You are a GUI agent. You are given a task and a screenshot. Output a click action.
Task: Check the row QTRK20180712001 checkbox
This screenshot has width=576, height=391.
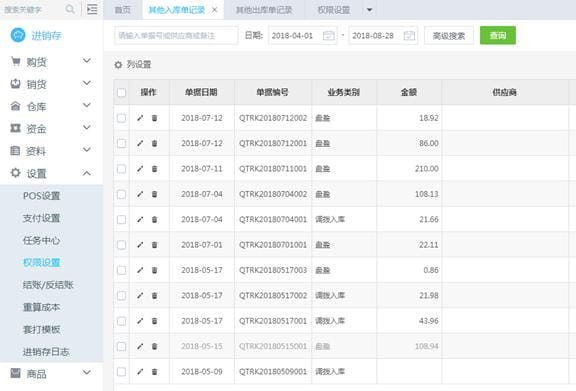[x=121, y=143]
